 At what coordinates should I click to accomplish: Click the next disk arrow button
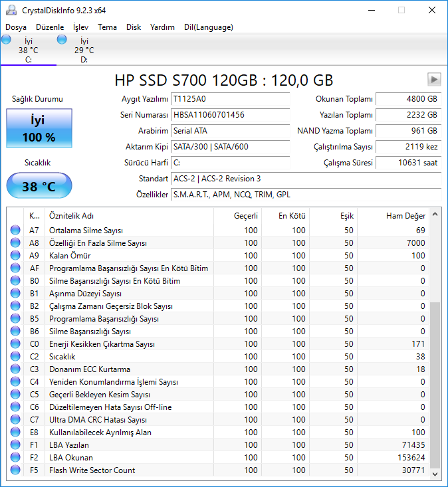click(434, 80)
